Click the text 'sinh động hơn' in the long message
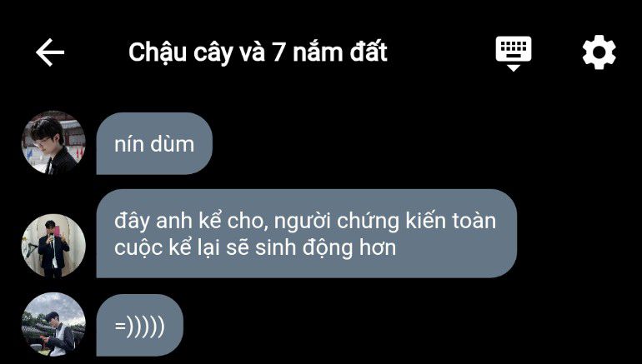The image size is (642, 364). (325, 248)
